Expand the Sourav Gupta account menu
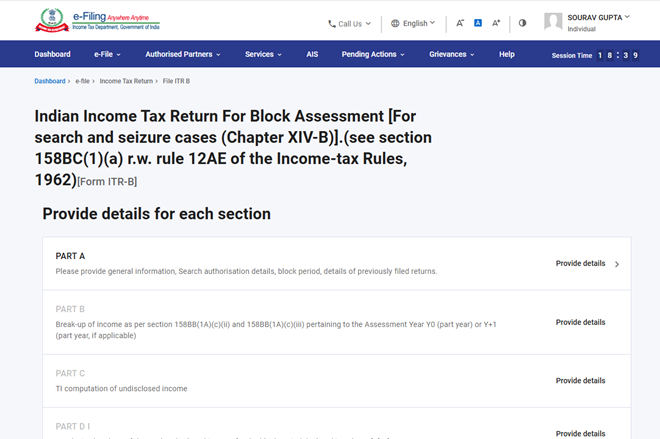This screenshot has height=439, width=660. (598, 17)
